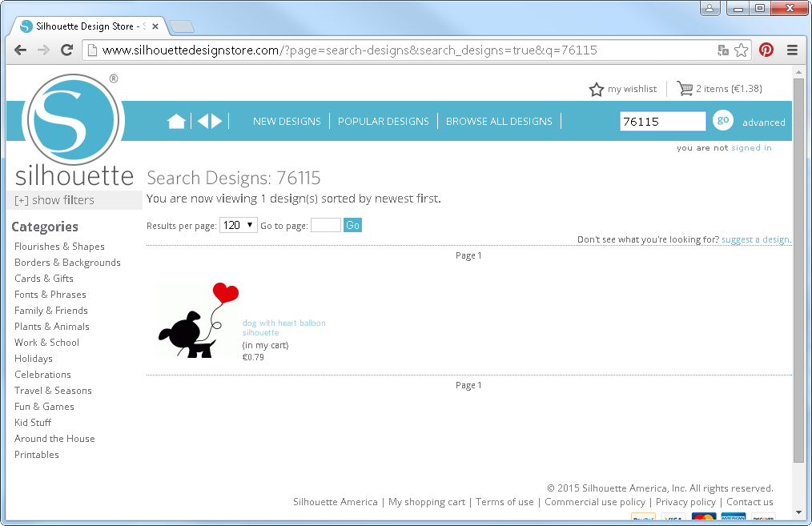Open dog with heart balloon thumbnail
This screenshot has height=526, width=812.
199,319
